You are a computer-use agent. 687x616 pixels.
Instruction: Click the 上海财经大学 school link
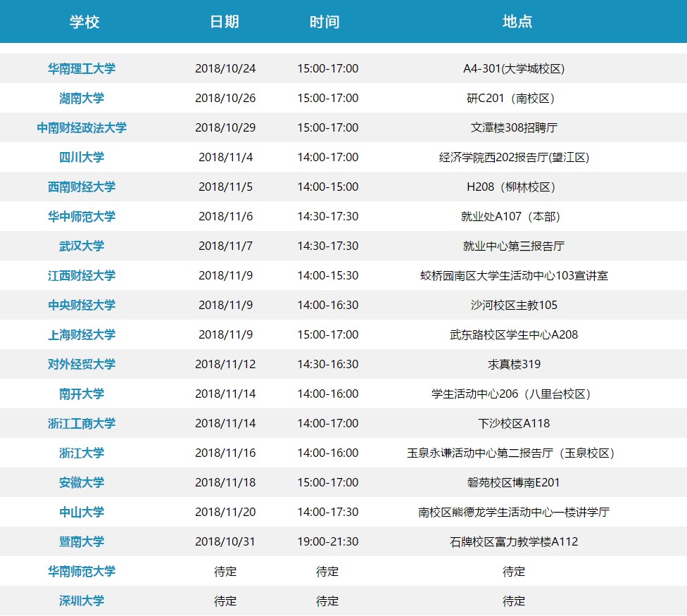tap(82, 334)
